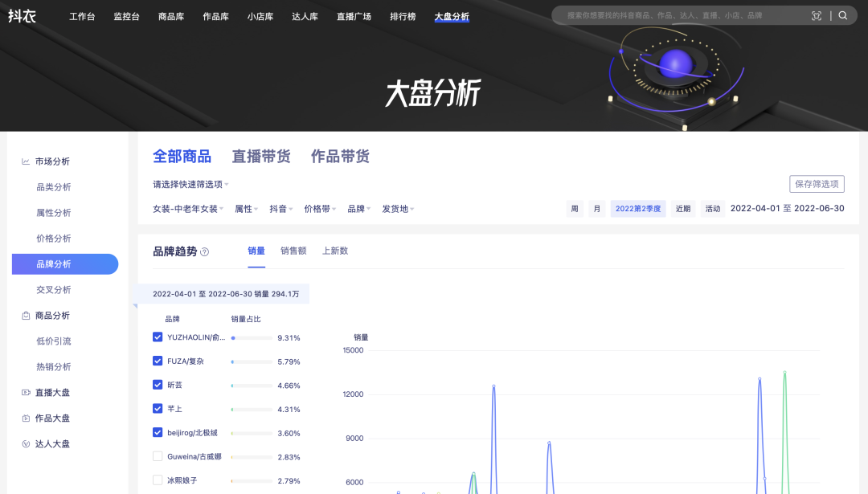Open the 发货地 dropdown
The height and width of the screenshot is (494, 868).
pos(398,209)
